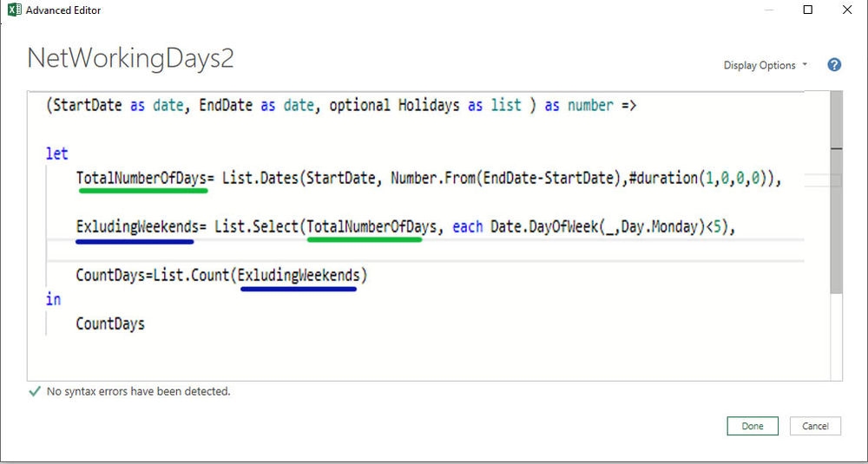Click the green checkmark syntax status icon

(x=35, y=391)
